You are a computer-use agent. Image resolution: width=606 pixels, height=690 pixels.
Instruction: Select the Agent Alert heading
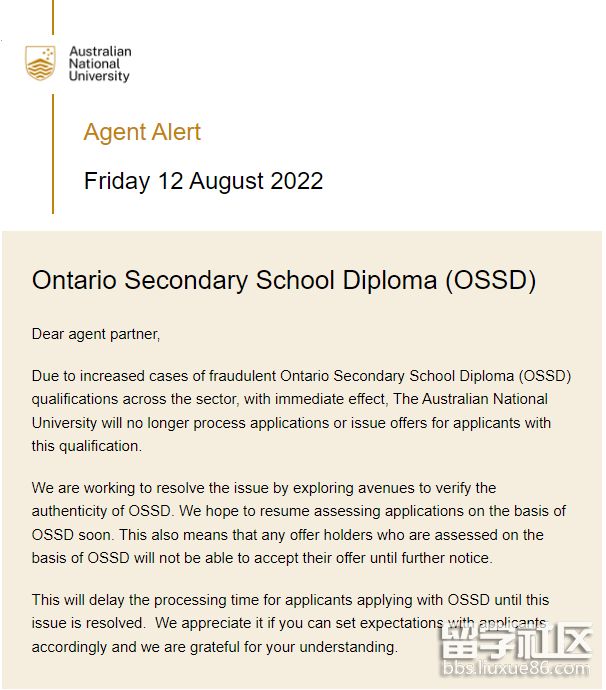[x=142, y=132]
